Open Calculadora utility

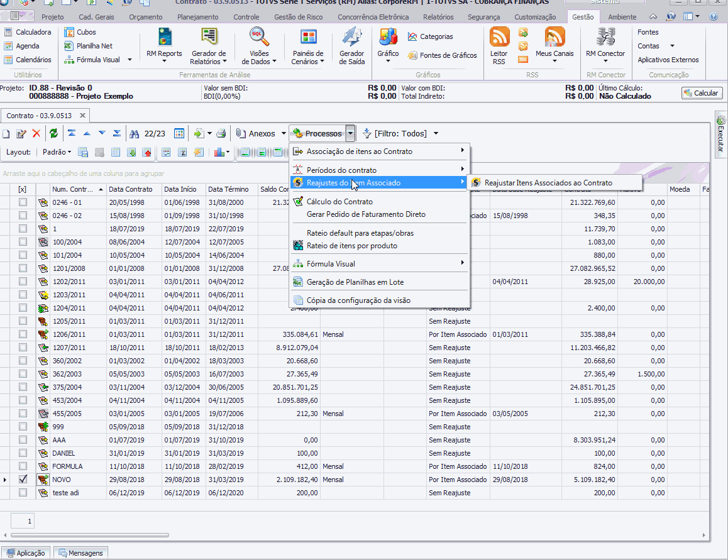click(28, 32)
